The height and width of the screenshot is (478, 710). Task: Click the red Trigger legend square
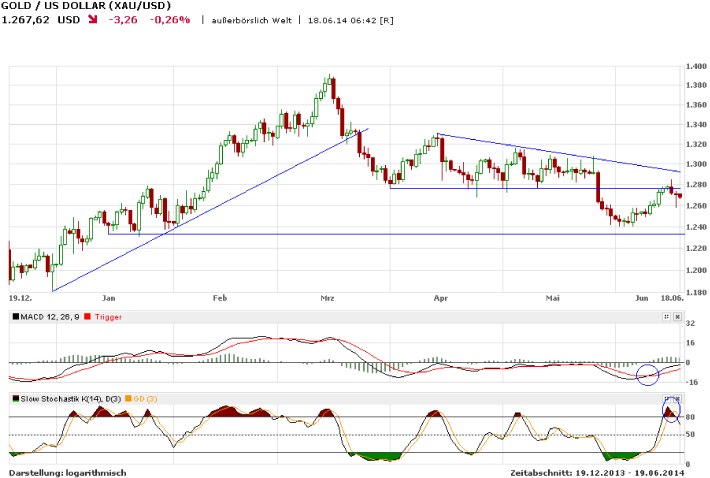coord(87,317)
